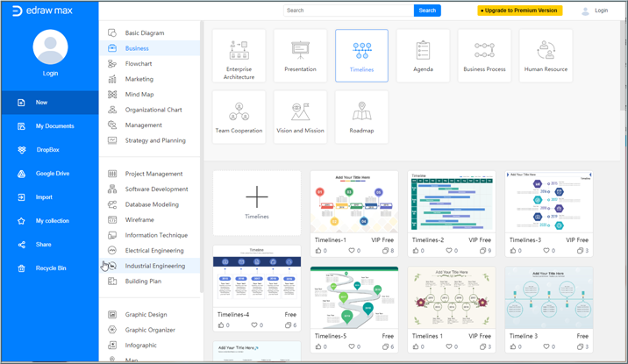Open the Organizational Chart category
This screenshot has height=364, width=628.
coord(149,110)
